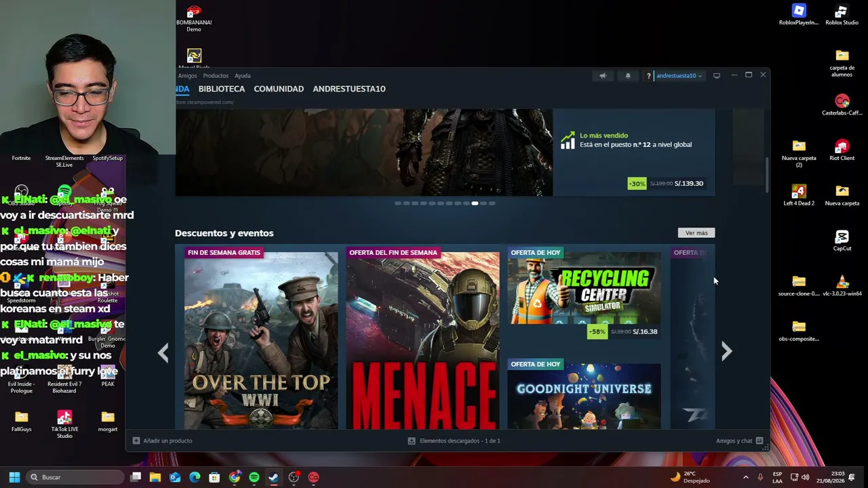Open Task View on the taskbar

tap(136, 477)
